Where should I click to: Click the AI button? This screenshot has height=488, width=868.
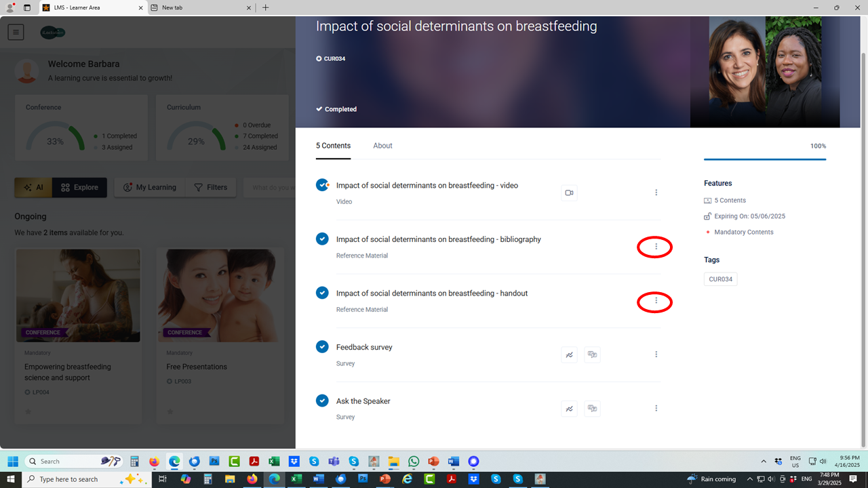33,188
